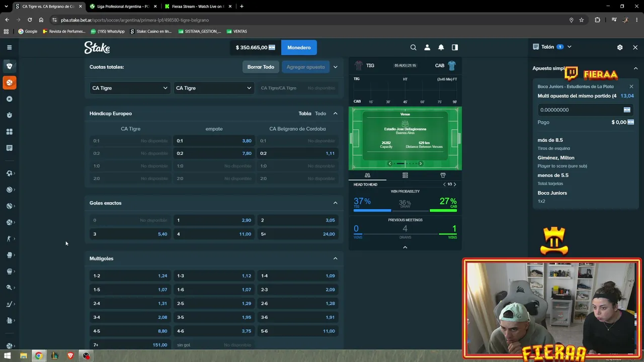This screenshot has height=362, width=644.
Task: Open first CA Tigre team dropdown
Action: pyautogui.click(x=130, y=88)
